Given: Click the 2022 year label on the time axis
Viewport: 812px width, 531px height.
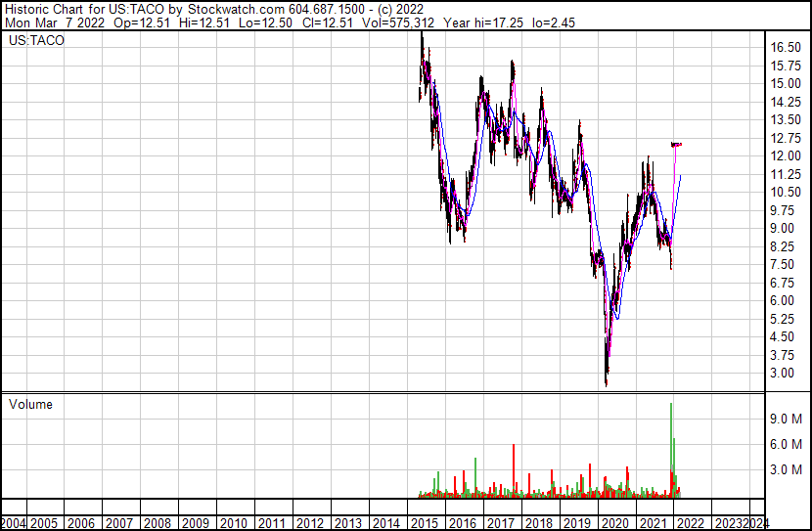Looking at the screenshot, I should 692,523.
